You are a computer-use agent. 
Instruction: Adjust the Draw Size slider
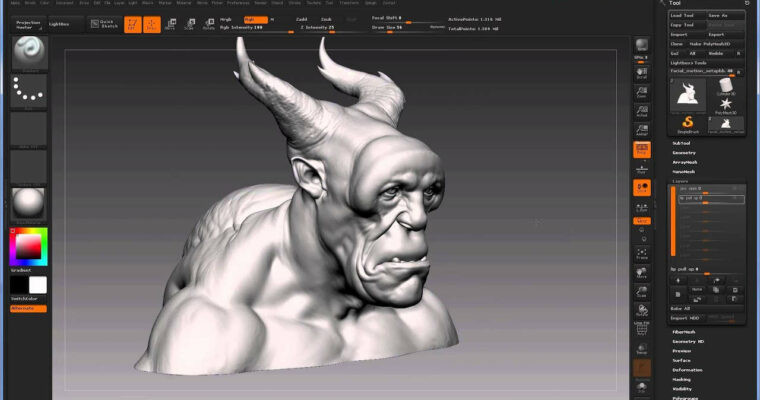click(x=408, y=29)
